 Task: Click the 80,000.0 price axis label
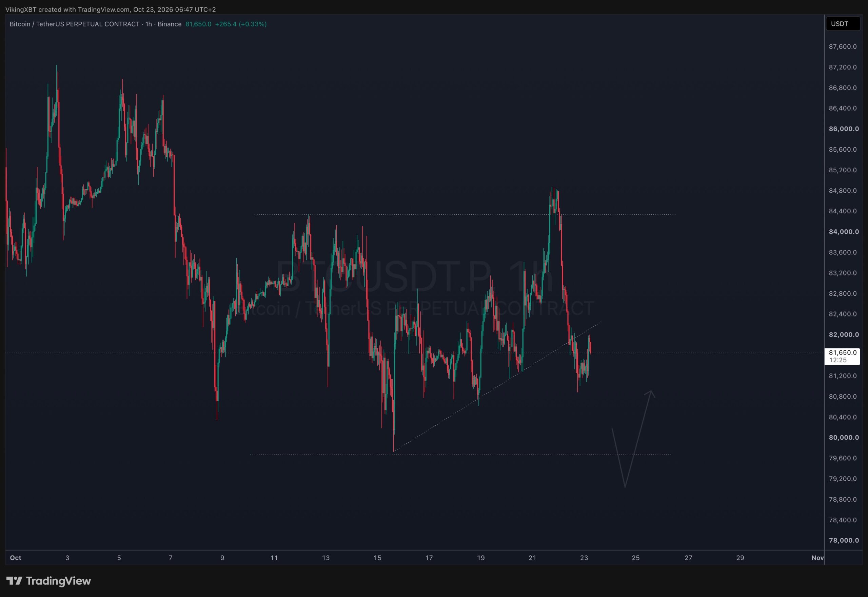[844, 437]
